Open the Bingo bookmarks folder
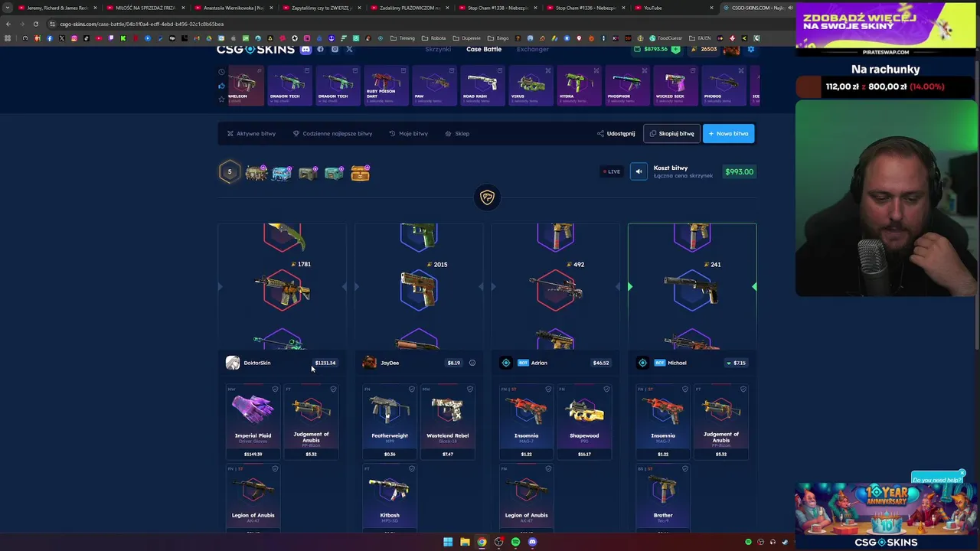980x551 pixels. click(498, 38)
